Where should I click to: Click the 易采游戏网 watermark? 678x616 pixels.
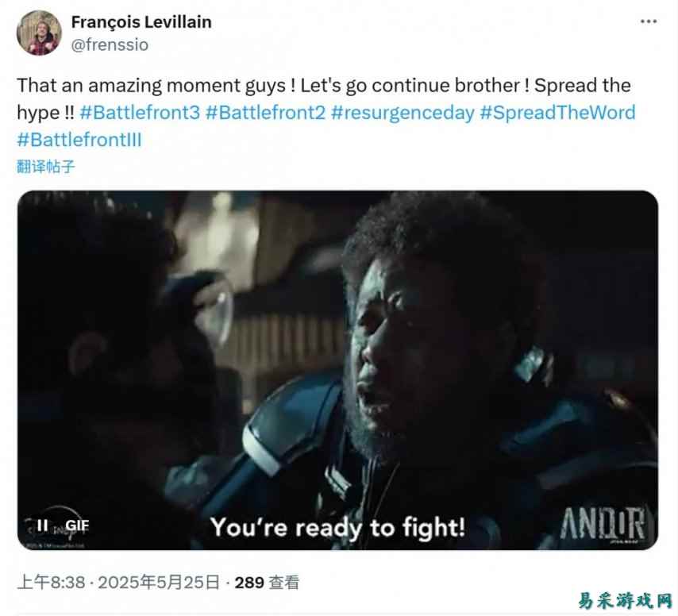click(625, 601)
